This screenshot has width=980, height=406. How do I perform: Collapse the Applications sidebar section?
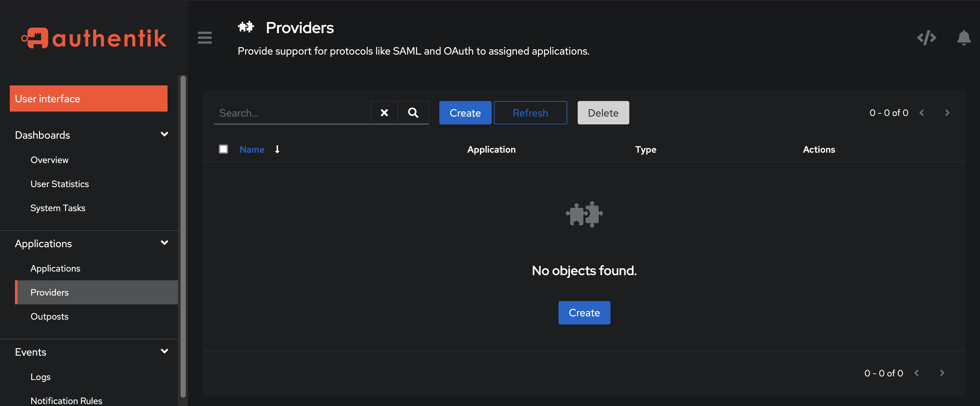(x=164, y=243)
